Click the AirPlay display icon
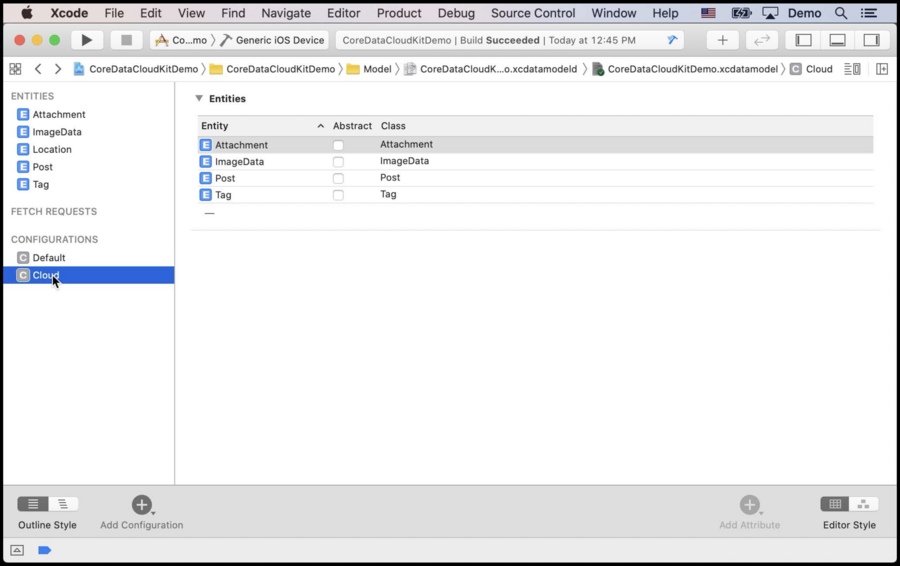Screen dimensions: 900x566 [x=770, y=13]
